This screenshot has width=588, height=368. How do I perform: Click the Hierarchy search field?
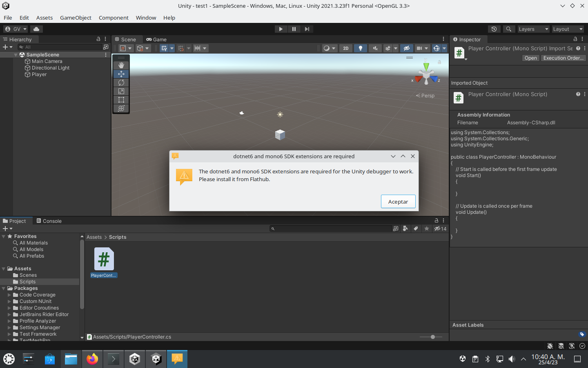(x=60, y=47)
